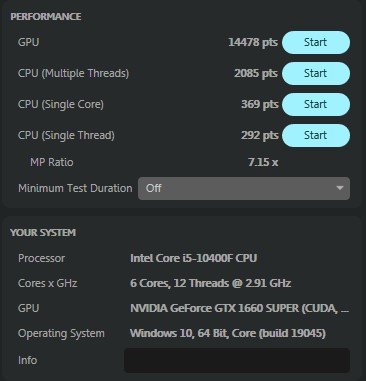Start the CPU (Single Core) benchmark
366x381 pixels.
316,104
